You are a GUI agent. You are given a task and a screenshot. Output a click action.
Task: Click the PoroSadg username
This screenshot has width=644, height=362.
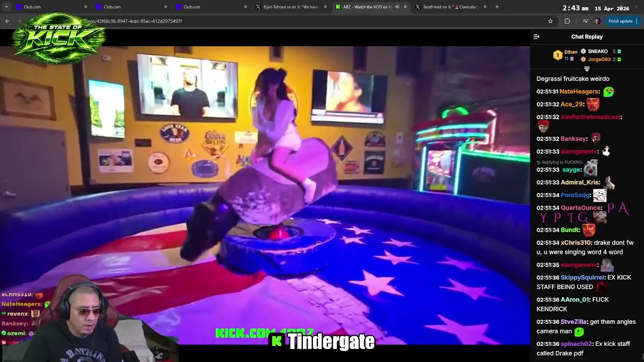click(575, 195)
